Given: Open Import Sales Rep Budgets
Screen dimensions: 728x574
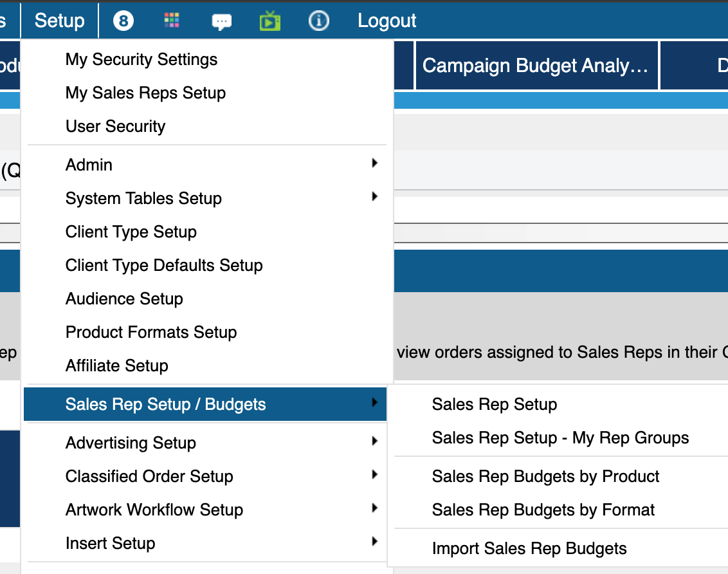Looking at the screenshot, I should tap(529, 548).
